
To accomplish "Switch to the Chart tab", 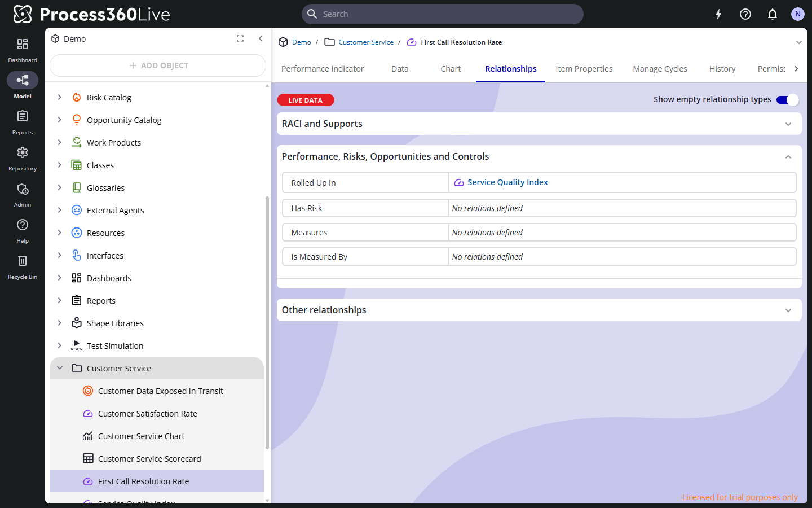I will click(451, 69).
